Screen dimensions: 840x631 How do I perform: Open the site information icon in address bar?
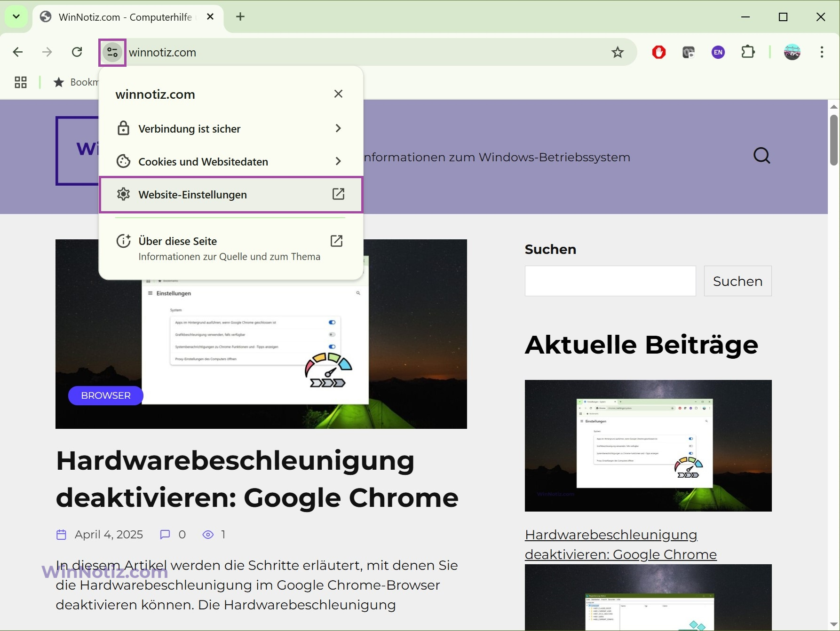[x=112, y=52]
